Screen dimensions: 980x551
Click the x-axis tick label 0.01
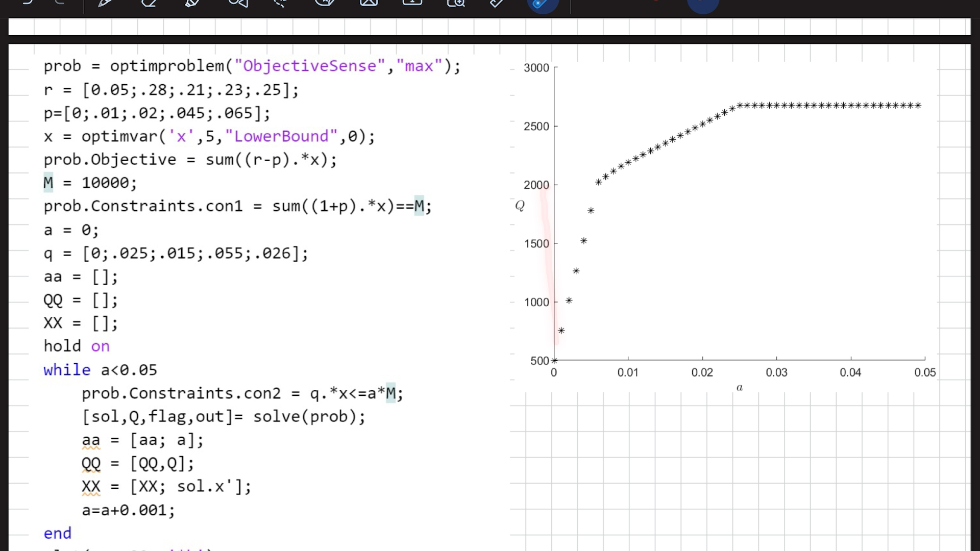pyautogui.click(x=628, y=373)
